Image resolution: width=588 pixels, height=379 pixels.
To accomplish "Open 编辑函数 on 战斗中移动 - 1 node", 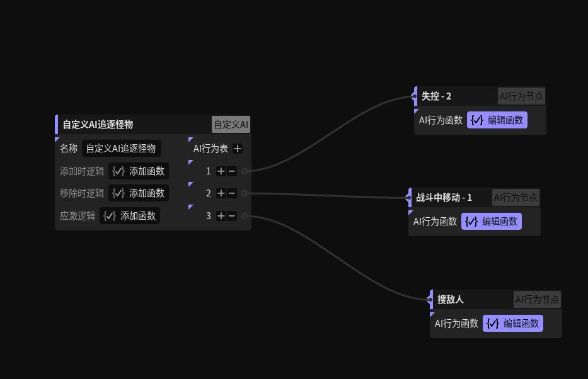I will [x=492, y=222].
